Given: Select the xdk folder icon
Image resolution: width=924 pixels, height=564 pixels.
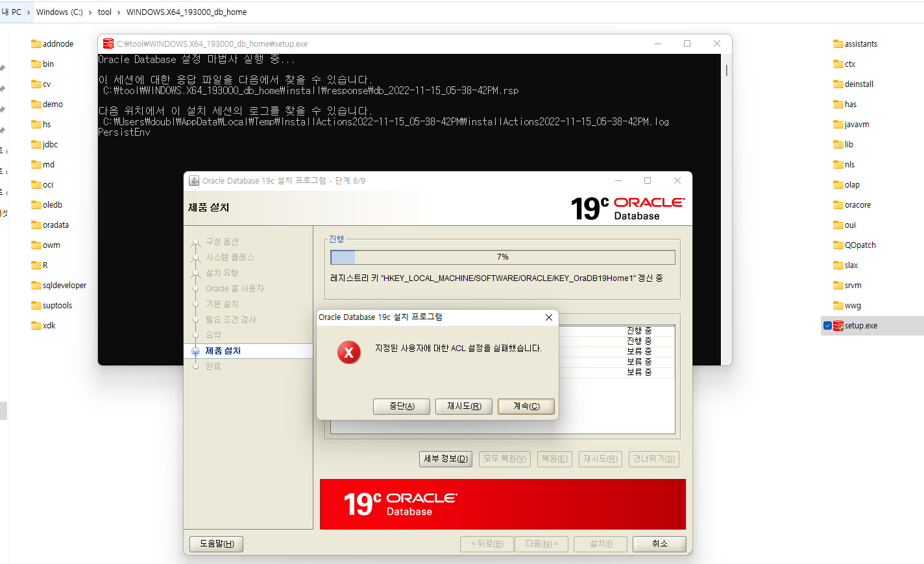Looking at the screenshot, I should point(36,326).
